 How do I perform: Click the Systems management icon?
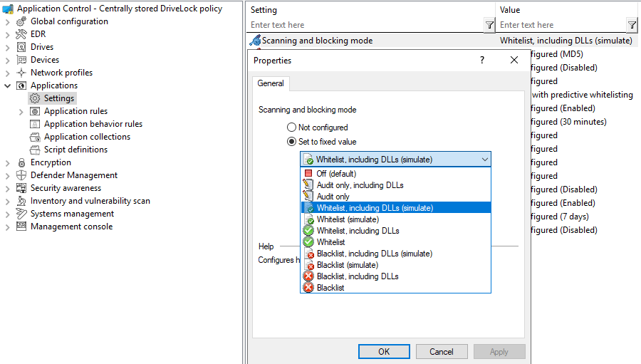coord(21,214)
